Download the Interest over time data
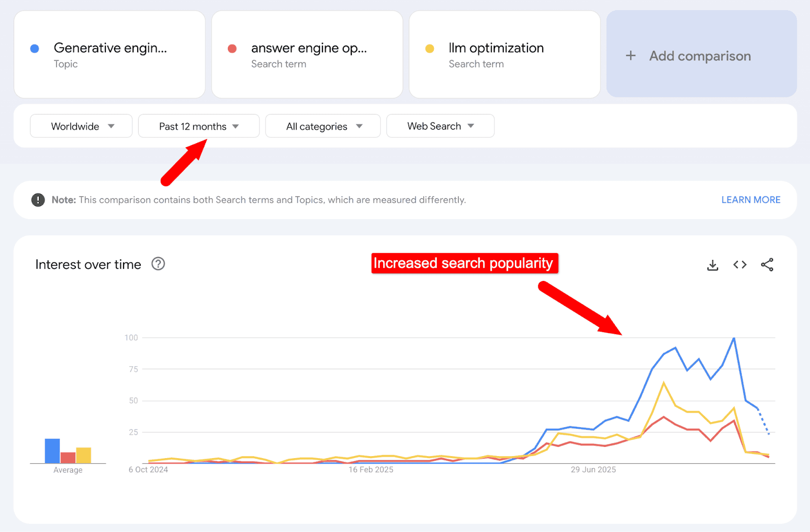810x532 pixels. pos(713,265)
